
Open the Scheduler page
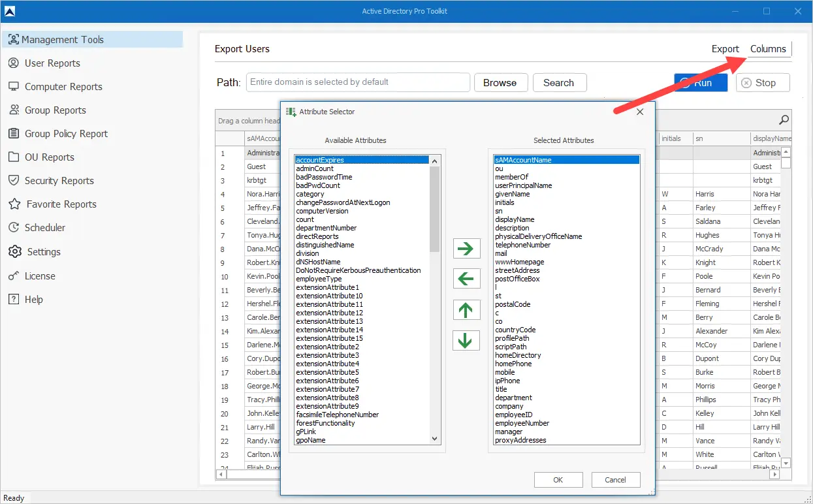coord(45,228)
